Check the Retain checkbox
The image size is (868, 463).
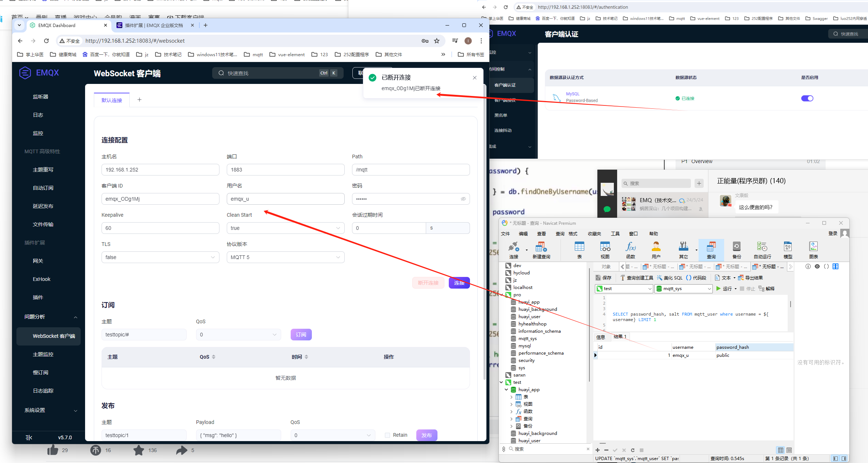click(x=387, y=435)
